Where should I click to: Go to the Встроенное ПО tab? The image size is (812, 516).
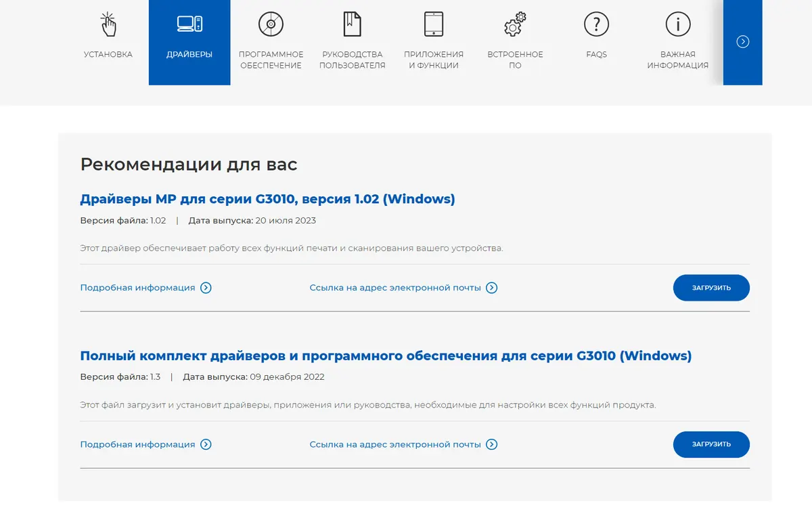pyautogui.click(x=515, y=43)
